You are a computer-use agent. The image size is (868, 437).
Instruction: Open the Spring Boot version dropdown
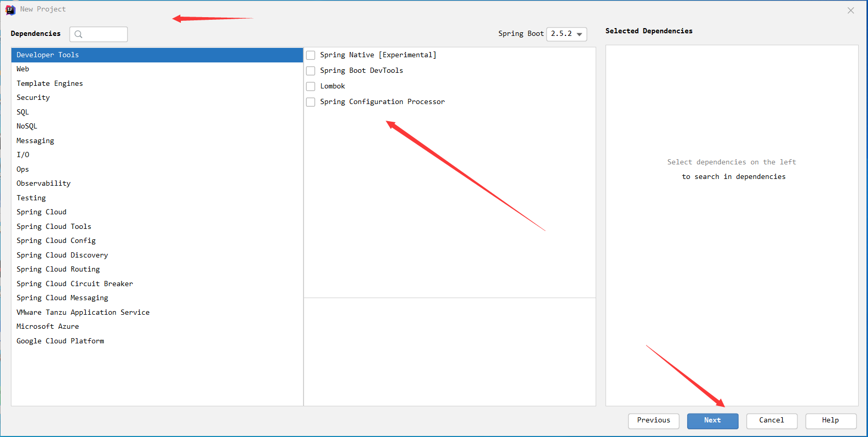[x=567, y=34]
